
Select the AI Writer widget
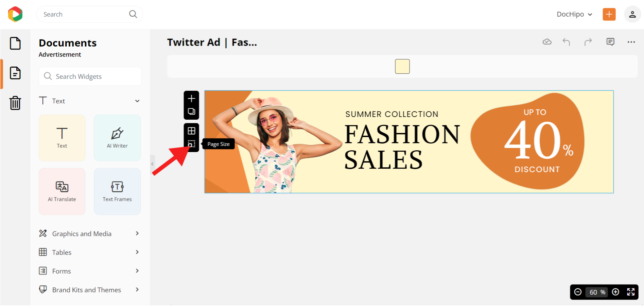pyautogui.click(x=117, y=138)
